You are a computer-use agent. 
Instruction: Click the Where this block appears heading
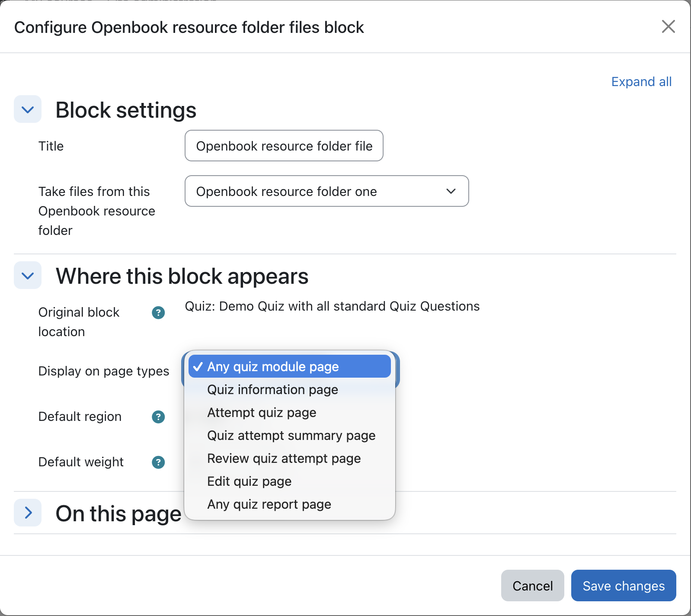pos(182,276)
